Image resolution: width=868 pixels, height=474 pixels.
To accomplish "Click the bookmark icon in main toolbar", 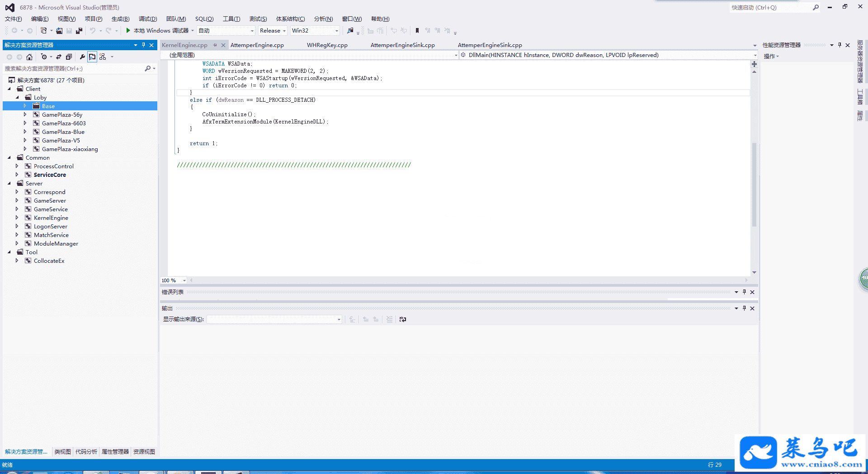I will [x=417, y=31].
